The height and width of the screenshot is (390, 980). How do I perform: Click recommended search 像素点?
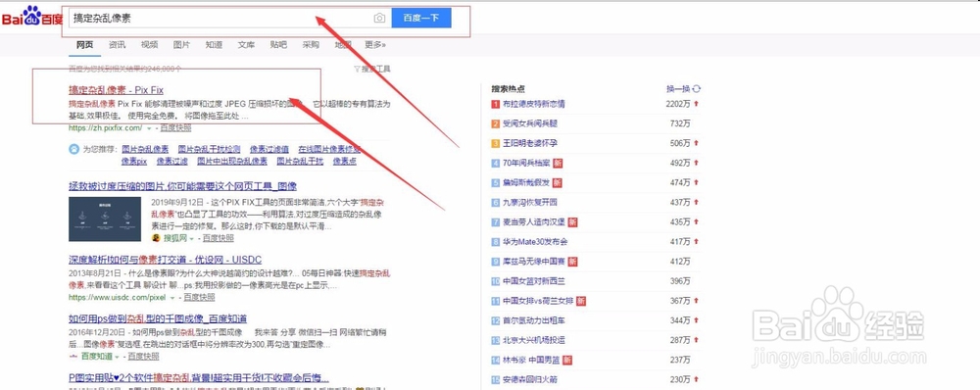(x=344, y=162)
